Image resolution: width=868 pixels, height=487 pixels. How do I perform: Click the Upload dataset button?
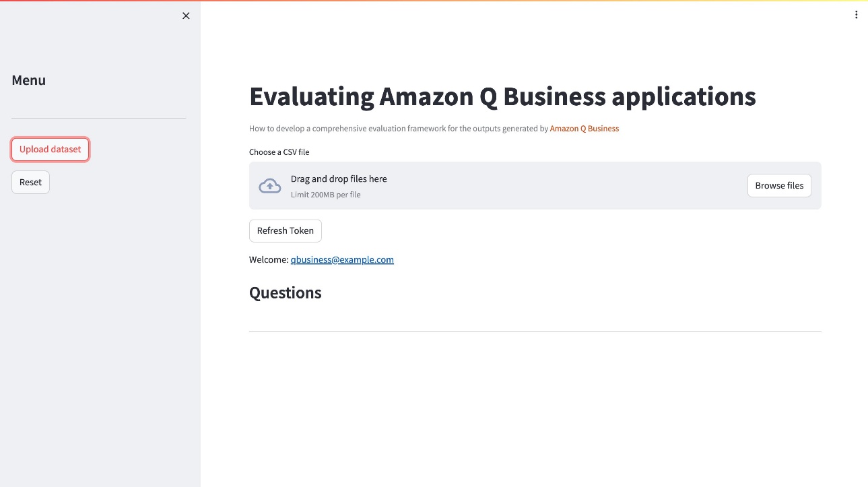(x=51, y=150)
